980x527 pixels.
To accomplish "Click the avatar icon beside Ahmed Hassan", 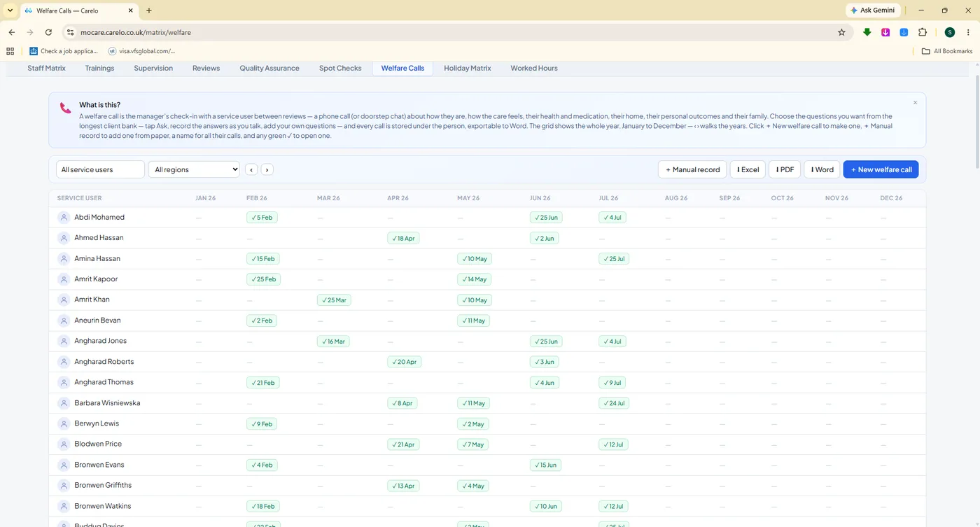I will pyautogui.click(x=64, y=238).
